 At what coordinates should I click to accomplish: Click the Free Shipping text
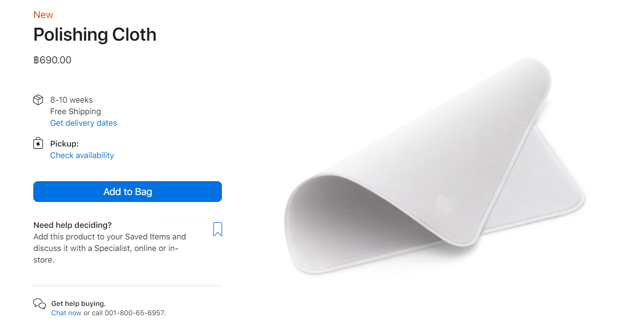click(75, 111)
